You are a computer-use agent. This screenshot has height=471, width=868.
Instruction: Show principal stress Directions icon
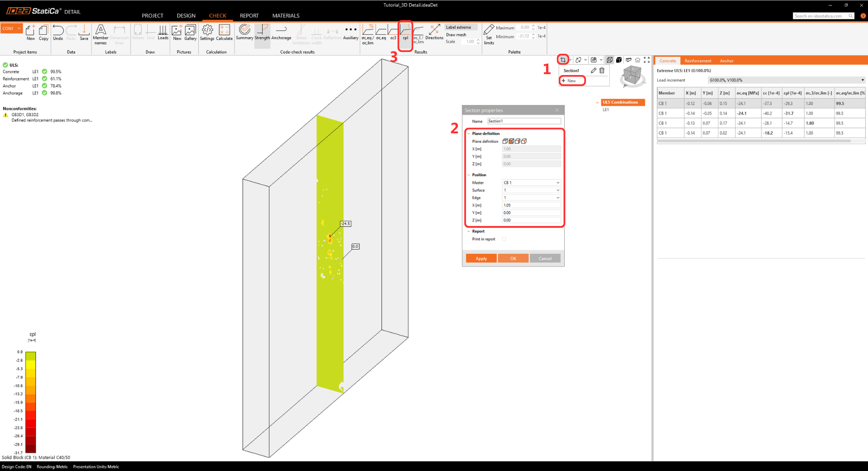click(x=434, y=33)
